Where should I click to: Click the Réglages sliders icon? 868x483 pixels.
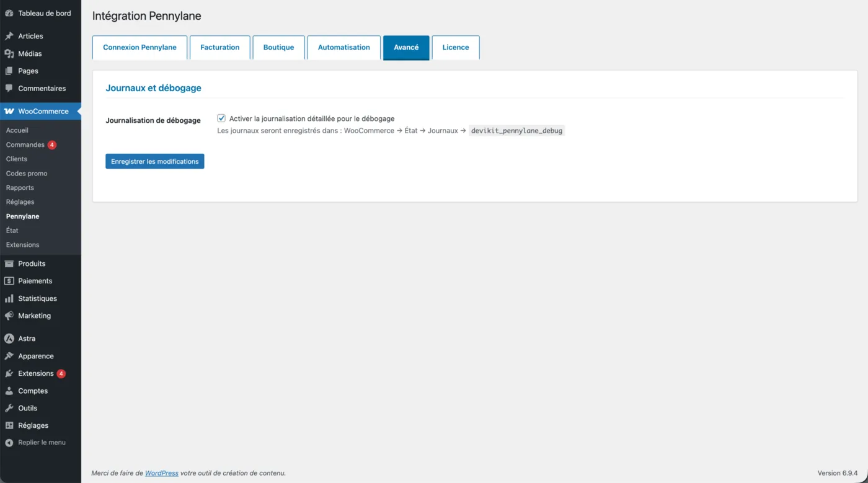tap(9, 425)
